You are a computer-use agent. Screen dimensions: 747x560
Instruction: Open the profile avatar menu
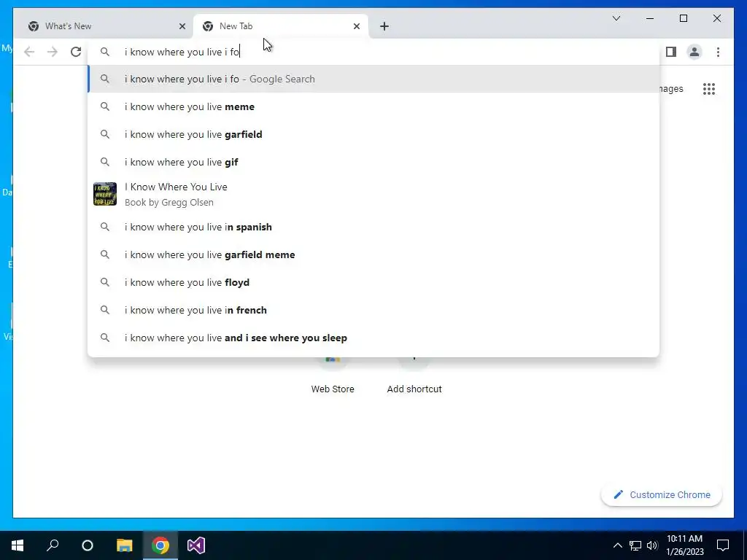point(694,52)
